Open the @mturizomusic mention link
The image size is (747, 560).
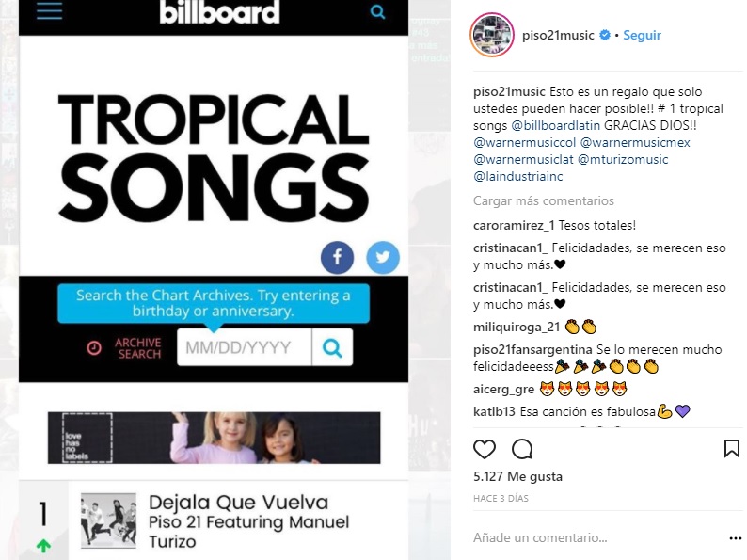click(x=623, y=159)
